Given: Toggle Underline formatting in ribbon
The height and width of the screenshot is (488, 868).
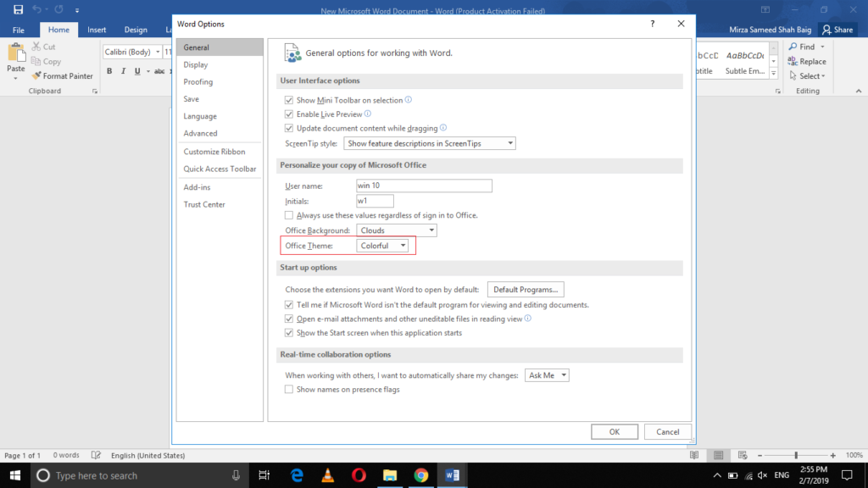Looking at the screenshot, I should 137,71.
